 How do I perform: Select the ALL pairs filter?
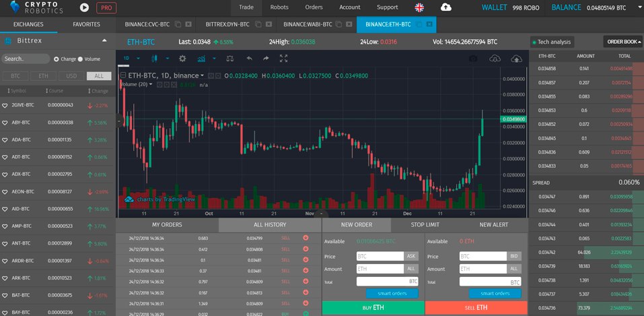point(99,76)
